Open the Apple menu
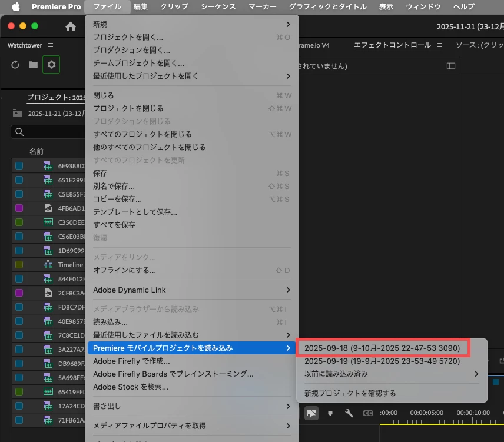Screen dimensions: 504x442 point(16,6)
